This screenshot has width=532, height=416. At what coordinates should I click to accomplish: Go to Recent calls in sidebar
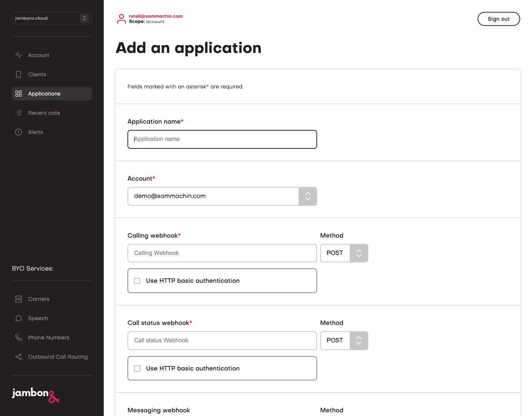pyautogui.click(x=44, y=113)
